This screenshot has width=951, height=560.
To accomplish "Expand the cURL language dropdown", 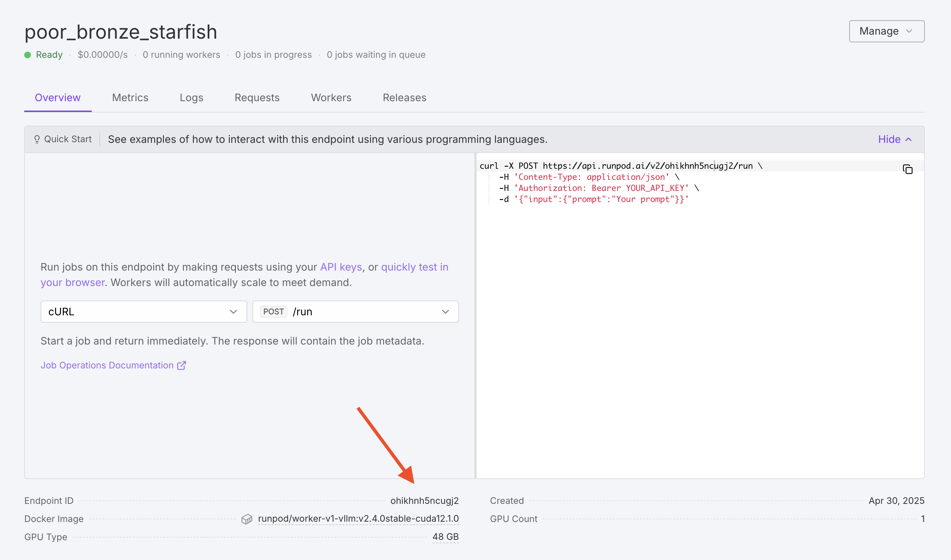I will point(143,312).
